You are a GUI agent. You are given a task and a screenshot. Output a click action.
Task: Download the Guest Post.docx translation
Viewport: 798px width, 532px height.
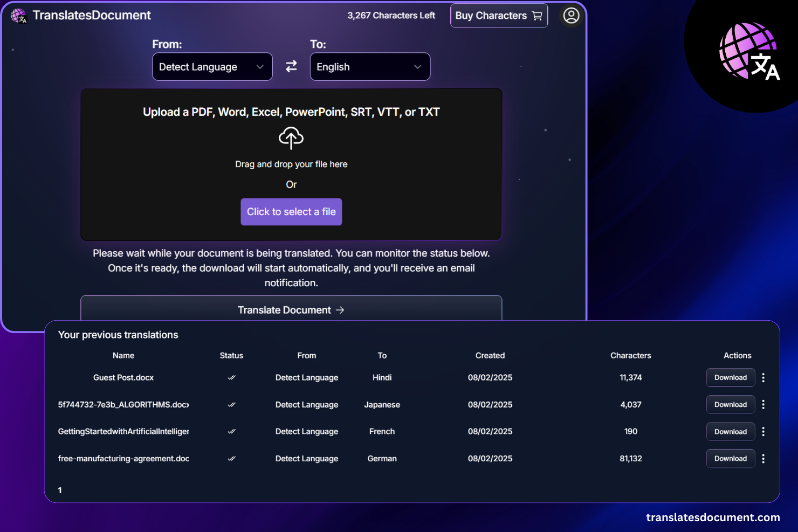tap(731, 378)
